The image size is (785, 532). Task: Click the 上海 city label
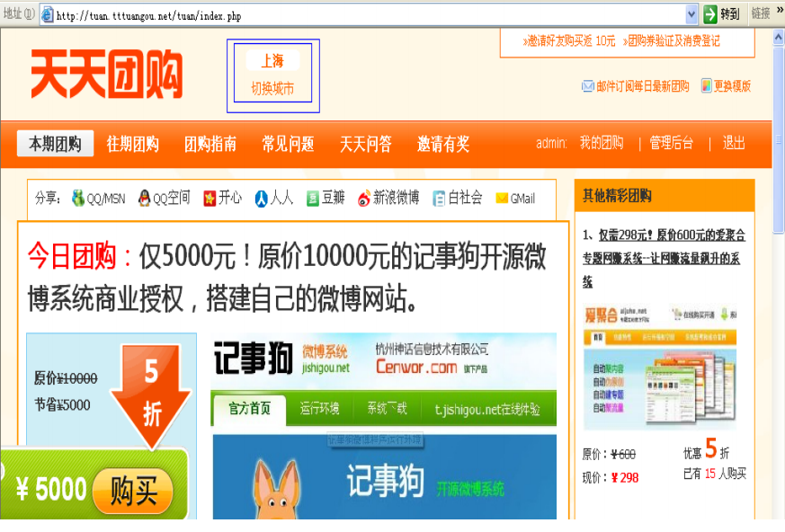click(x=272, y=61)
